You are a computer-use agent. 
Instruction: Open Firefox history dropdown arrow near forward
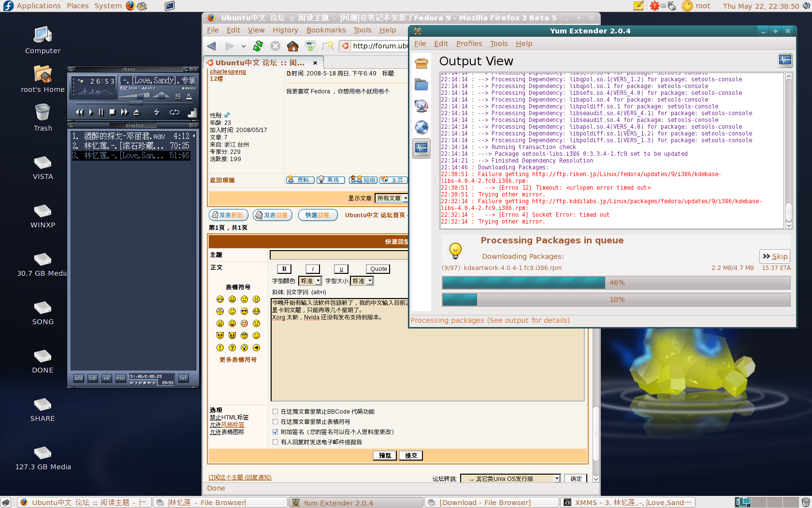click(244, 46)
